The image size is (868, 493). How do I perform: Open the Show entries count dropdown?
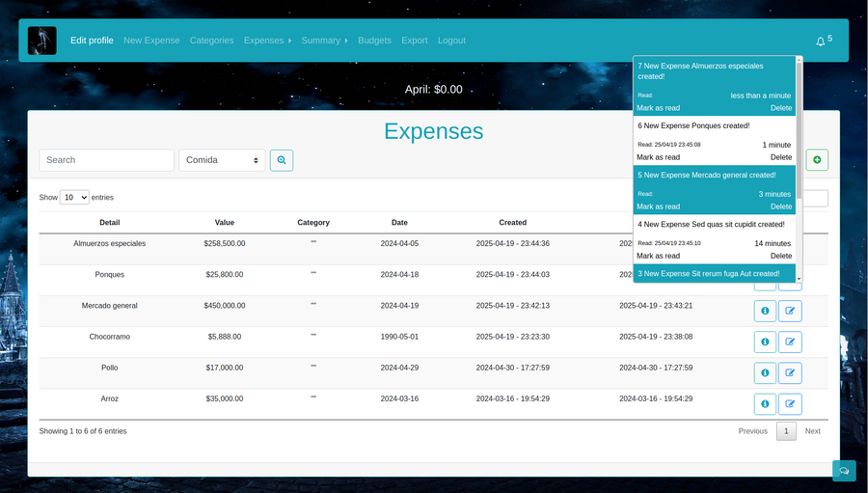pyautogui.click(x=74, y=197)
